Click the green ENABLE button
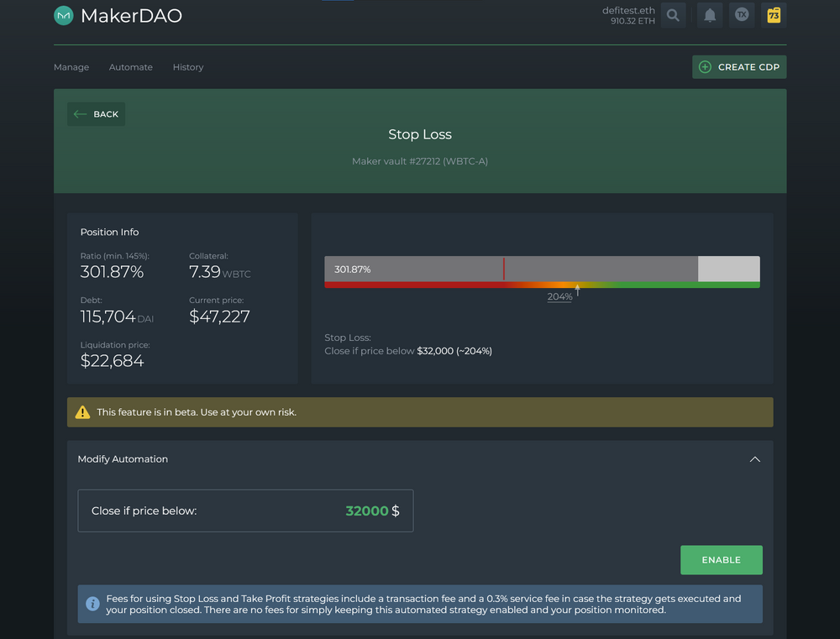 tap(721, 560)
